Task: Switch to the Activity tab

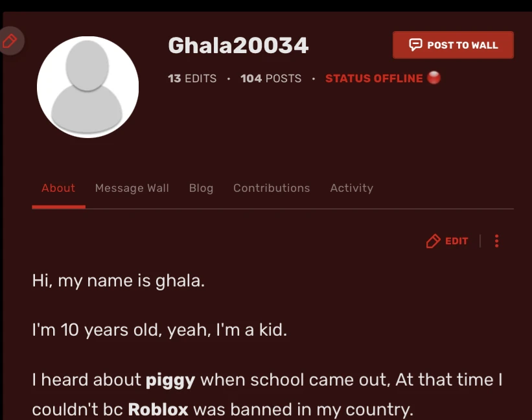Action: point(351,188)
